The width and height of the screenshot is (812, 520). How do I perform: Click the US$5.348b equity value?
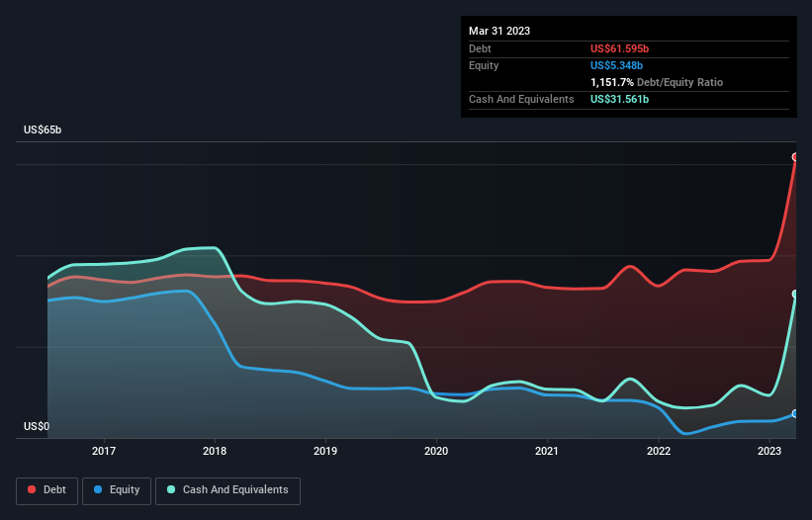click(616, 65)
